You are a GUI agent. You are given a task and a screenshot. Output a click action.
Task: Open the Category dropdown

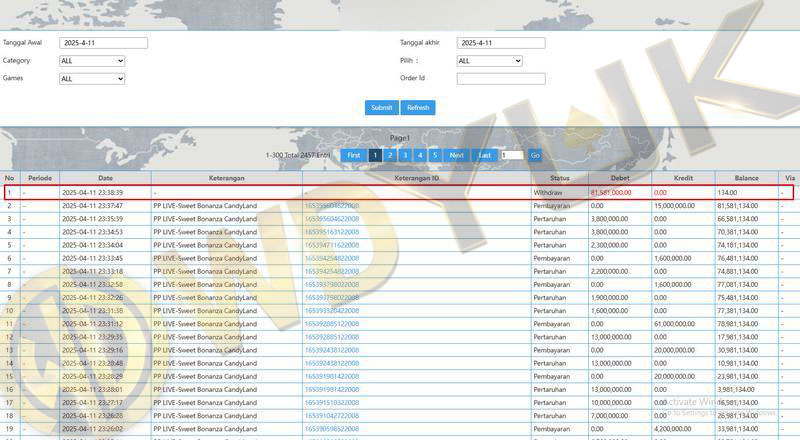[x=92, y=61]
